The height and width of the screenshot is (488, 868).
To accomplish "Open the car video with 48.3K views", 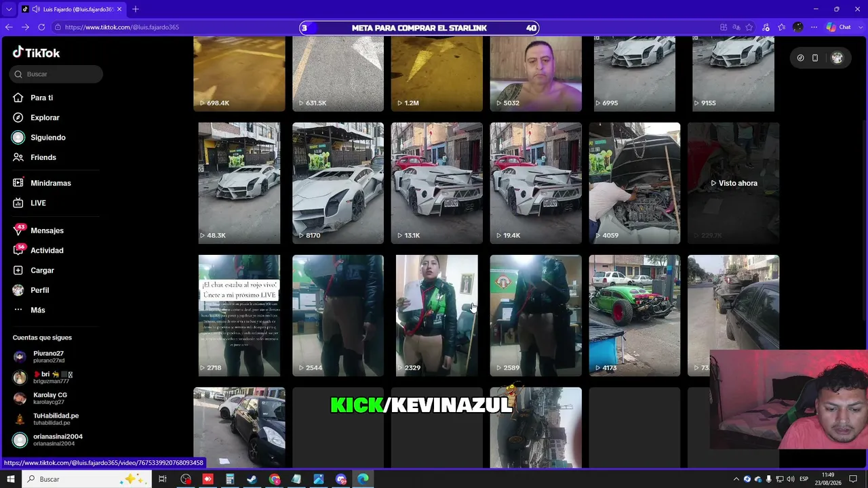I will click(239, 183).
